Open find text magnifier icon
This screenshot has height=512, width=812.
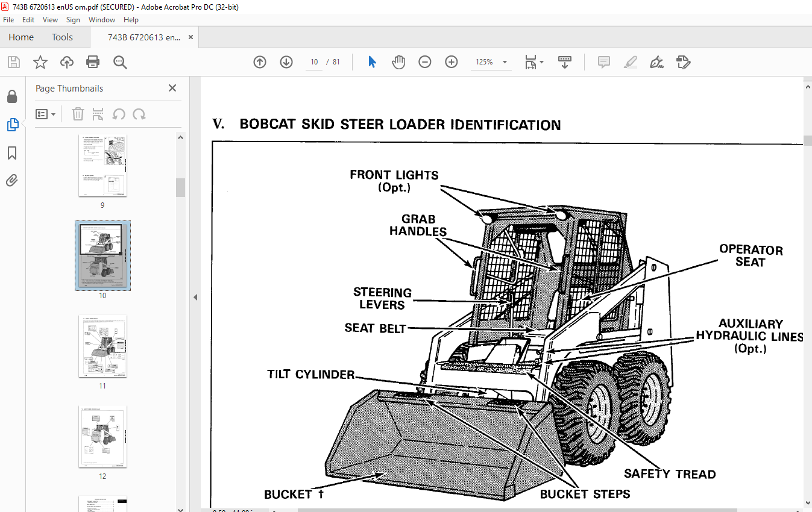point(120,62)
